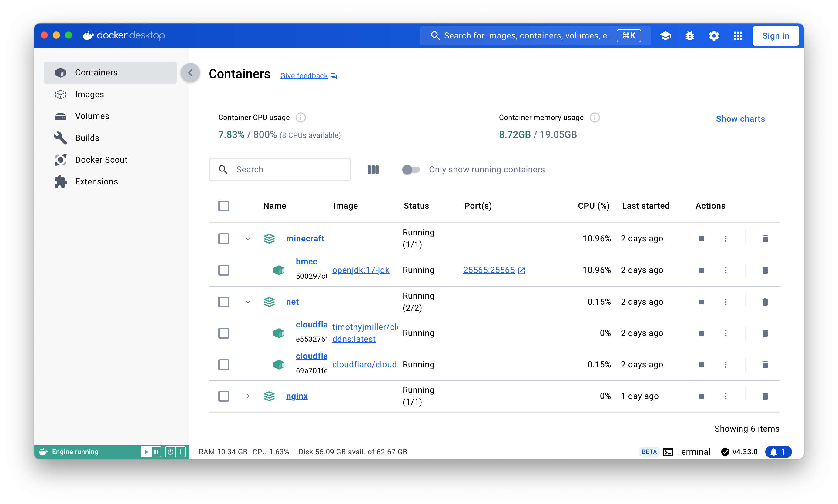Open the Terminal in status bar
The image size is (838, 504).
686,452
